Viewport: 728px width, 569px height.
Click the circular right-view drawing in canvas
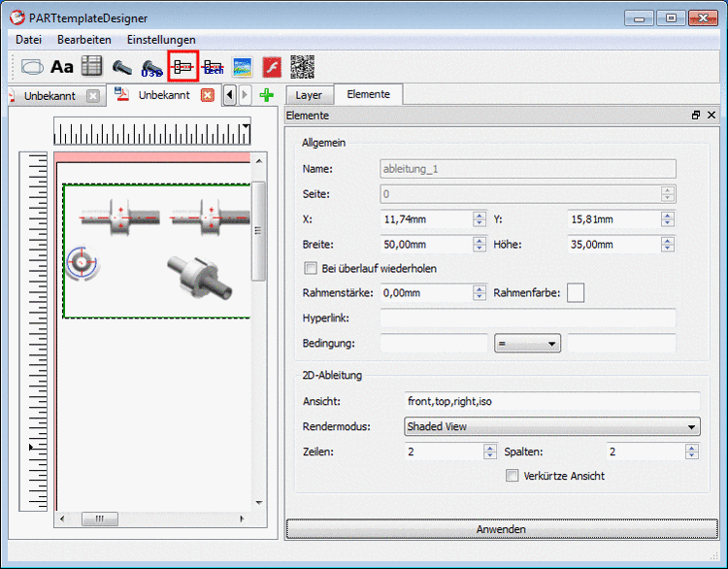82,263
